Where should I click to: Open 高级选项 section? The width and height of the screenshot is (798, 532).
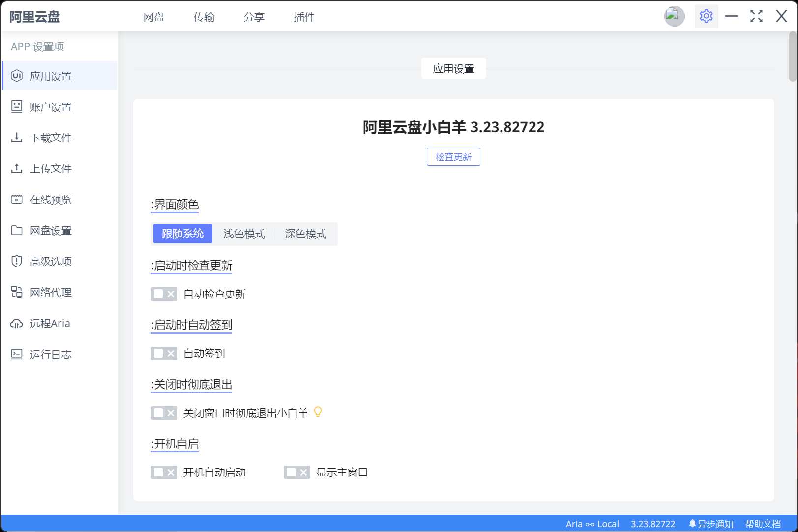pyautogui.click(x=60, y=261)
